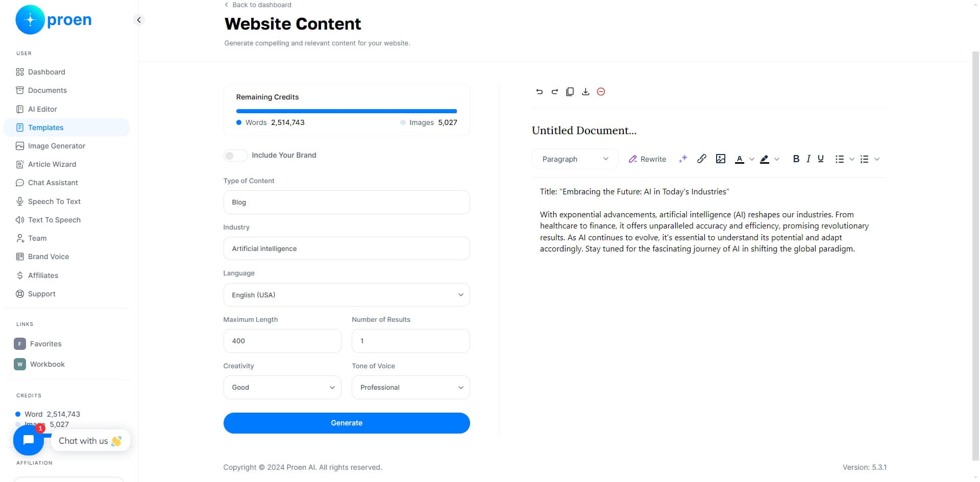The image size is (980, 482).
Task: Open Speech To Text in sidebar
Action: 66,201
